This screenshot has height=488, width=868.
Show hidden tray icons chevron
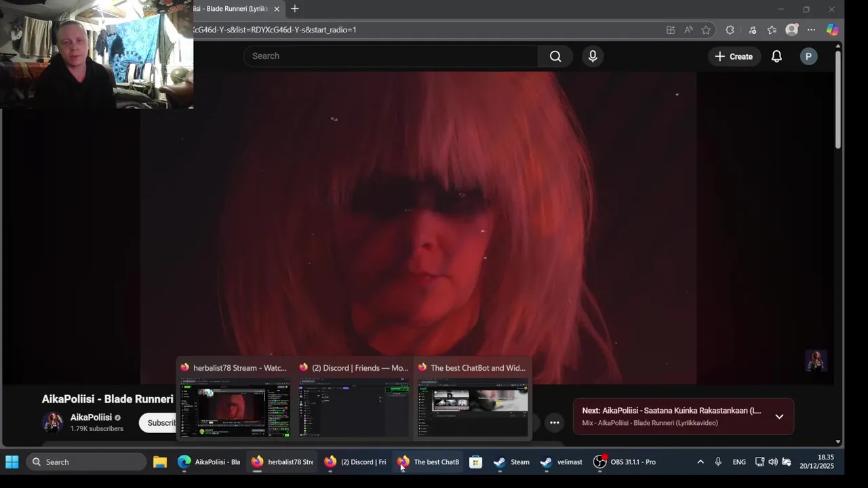(x=701, y=462)
